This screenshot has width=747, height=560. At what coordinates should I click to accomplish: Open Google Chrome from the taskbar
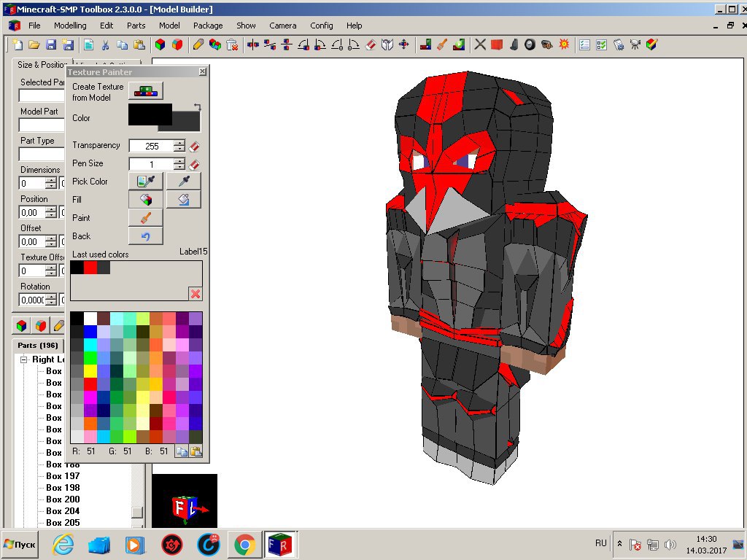244,545
